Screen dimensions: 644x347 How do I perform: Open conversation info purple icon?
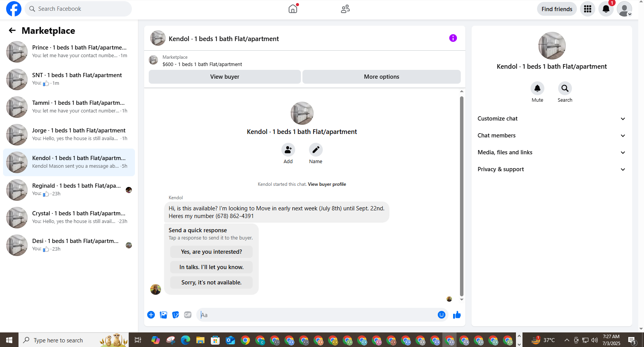(453, 38)
